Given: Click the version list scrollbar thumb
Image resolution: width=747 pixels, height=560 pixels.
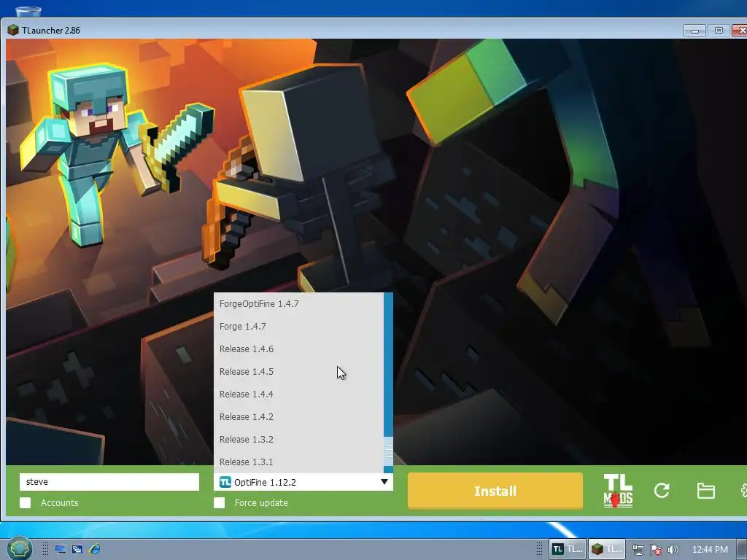Looking at the screenshot, I should pyautogui.click(x=388, y=451).
